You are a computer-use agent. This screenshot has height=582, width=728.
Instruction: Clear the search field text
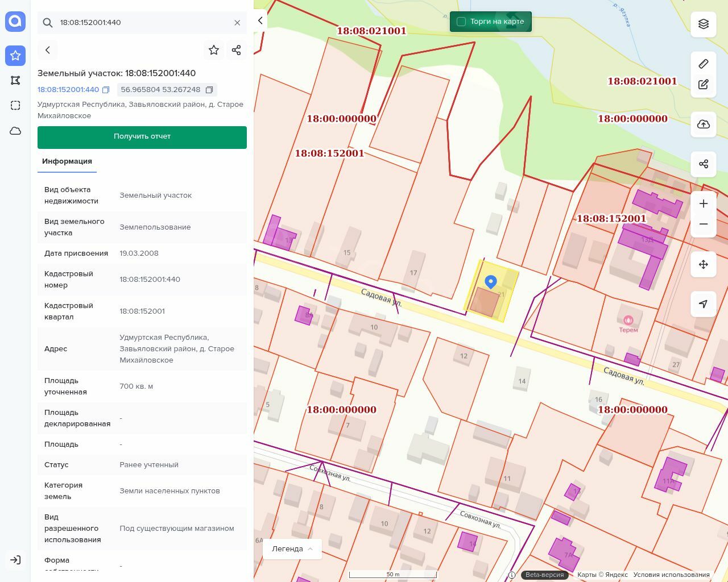[237, 23]
